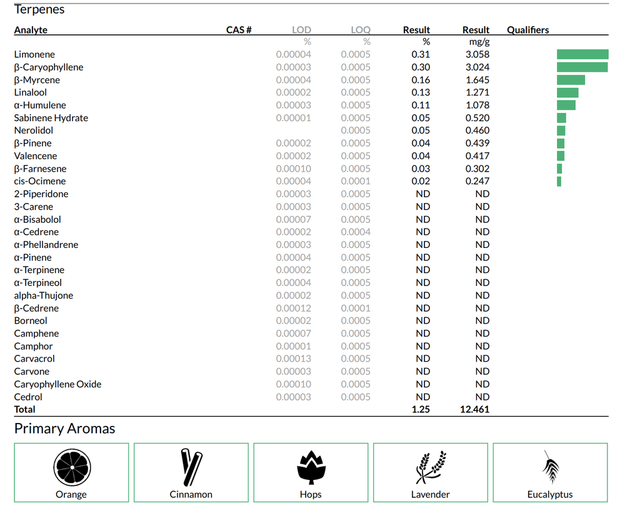Click the Lavender sprig icon
The width and height of the screenshot is (640, 514).
pos(430,467)
